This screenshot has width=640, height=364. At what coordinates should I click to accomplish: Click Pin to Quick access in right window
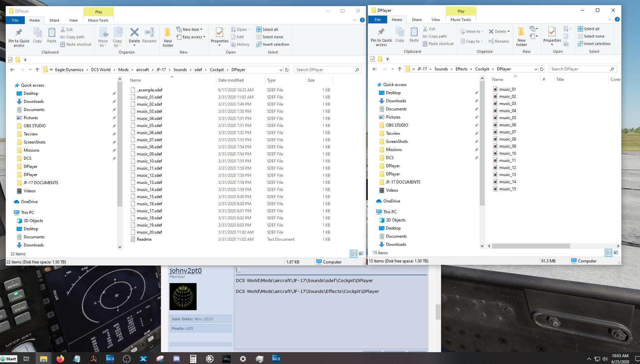click(381, 37)
